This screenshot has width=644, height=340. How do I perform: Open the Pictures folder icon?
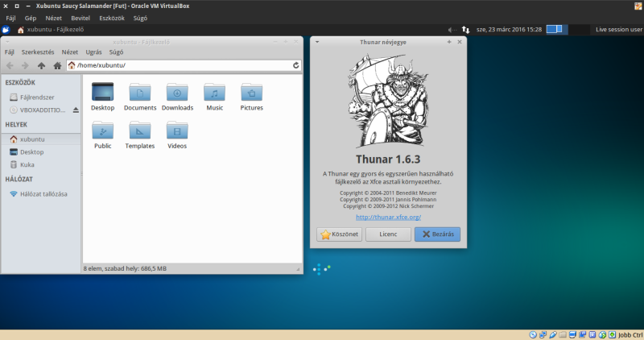(252, 92)
